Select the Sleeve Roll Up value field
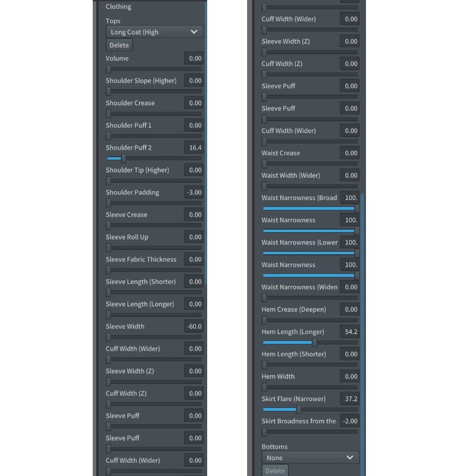 pos(194,237)
